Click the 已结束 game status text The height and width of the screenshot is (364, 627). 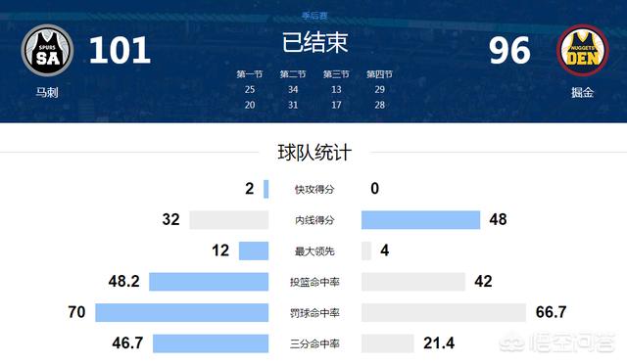[x=314, y=42]
